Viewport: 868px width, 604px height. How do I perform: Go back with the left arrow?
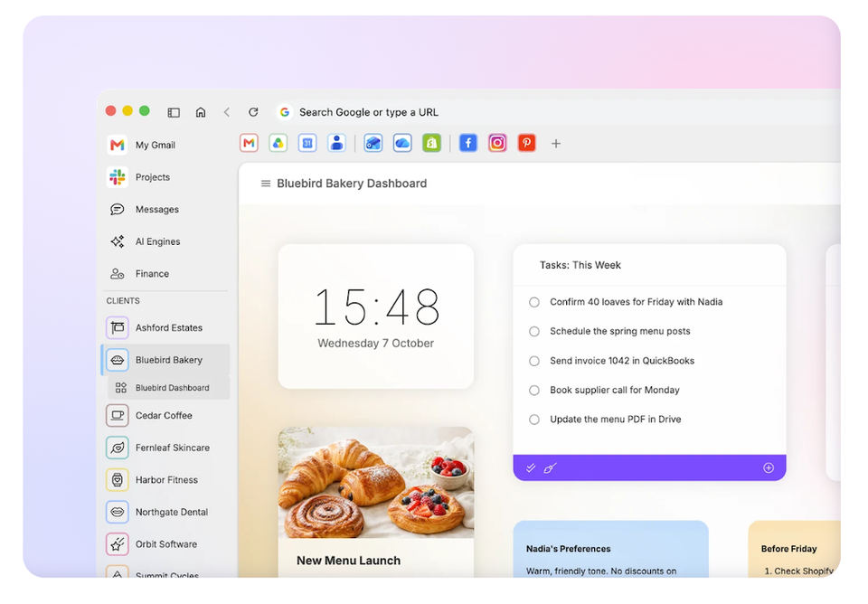coord(226,112)
